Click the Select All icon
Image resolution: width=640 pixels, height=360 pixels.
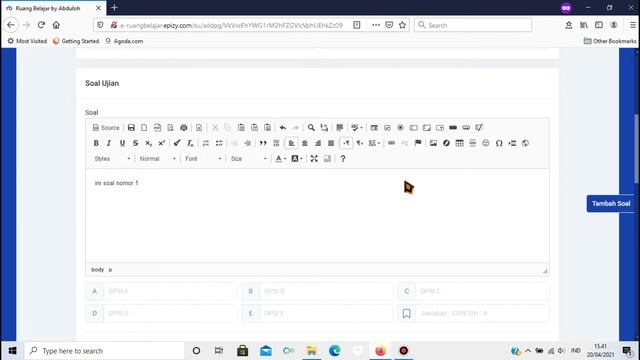[x=339, y=128]
